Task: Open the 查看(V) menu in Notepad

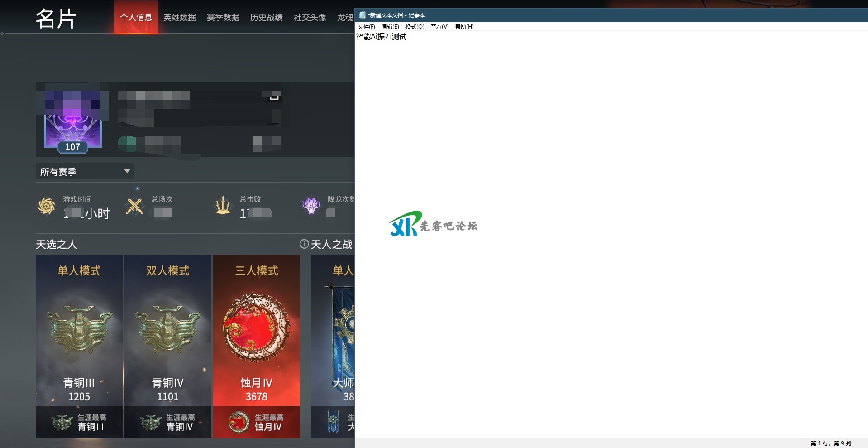Action: 439,27
